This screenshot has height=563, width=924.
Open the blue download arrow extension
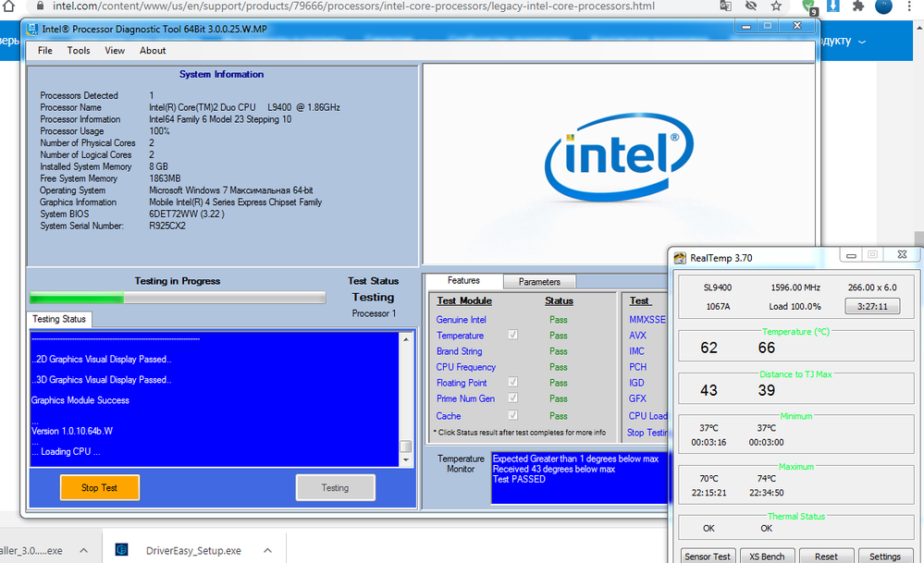coord(833,6)
